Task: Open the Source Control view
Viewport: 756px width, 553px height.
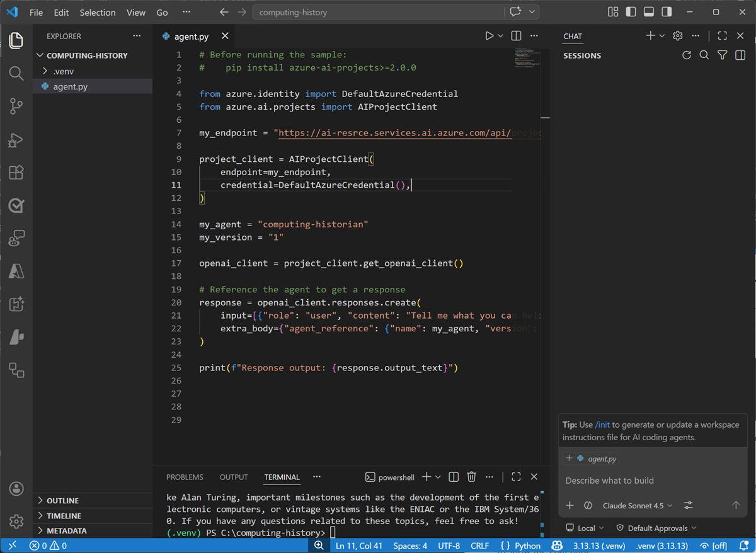Action: pyautogui.click(x=16, y=106)
